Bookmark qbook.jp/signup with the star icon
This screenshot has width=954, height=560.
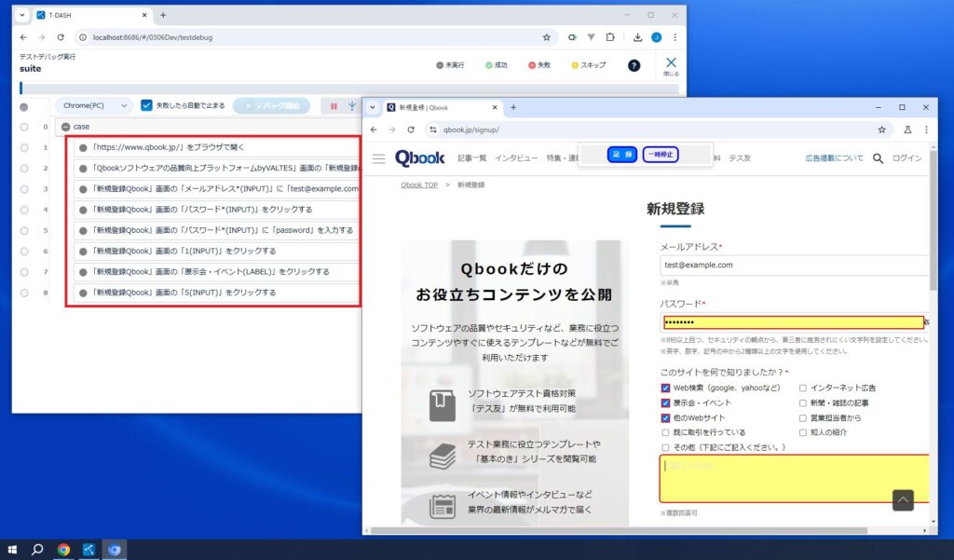click(881, 130)
